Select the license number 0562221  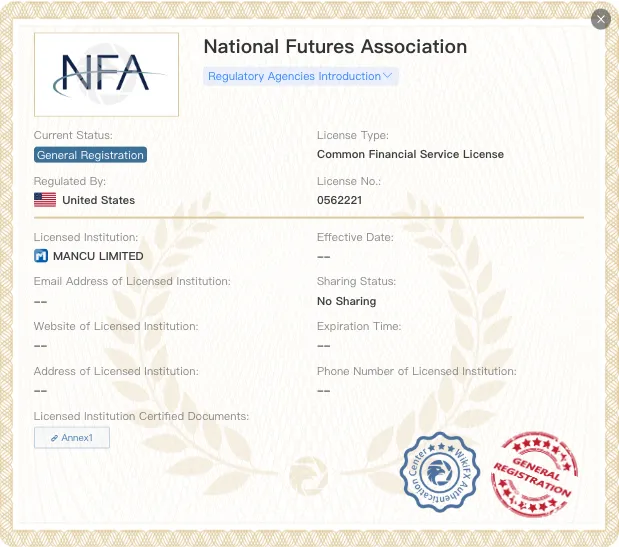339,200
